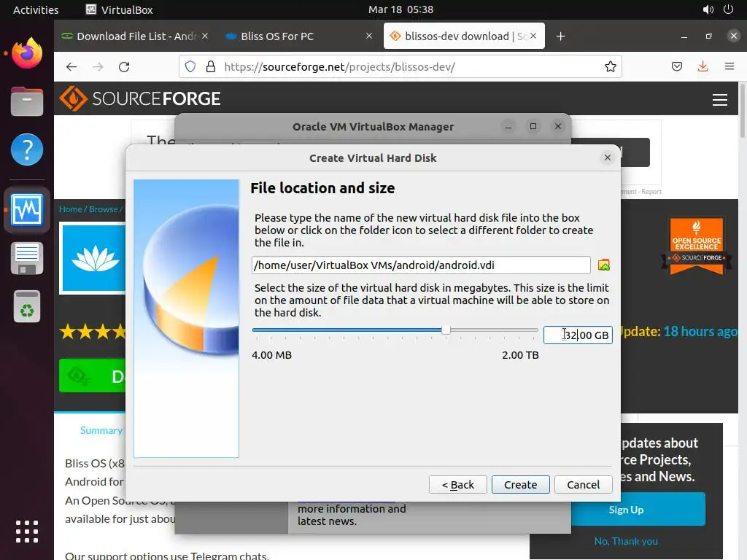This screenshot has width=747, height=560.
Task: Click the clock in the top bar
Action: click(x=400, y=9)
